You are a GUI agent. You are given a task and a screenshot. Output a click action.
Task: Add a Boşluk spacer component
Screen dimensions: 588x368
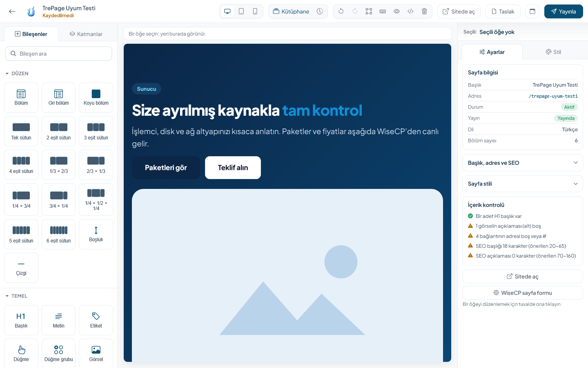tap(96, 234)
